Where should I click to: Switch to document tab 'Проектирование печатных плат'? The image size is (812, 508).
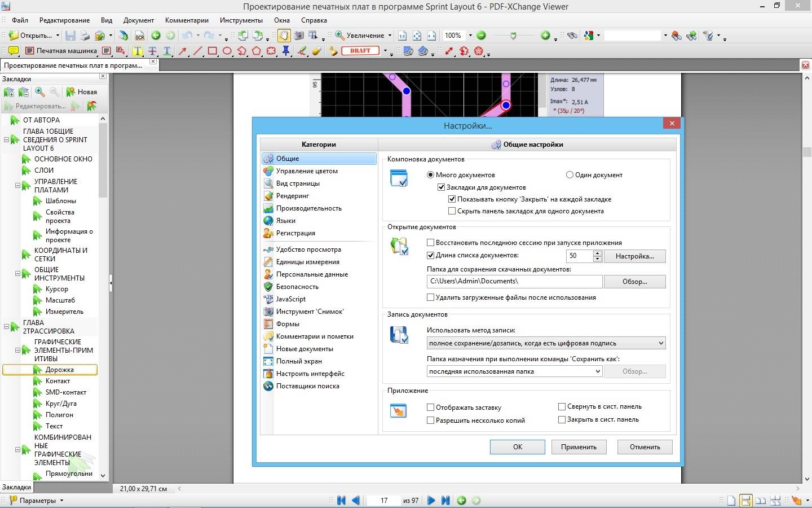coord(80,65)
